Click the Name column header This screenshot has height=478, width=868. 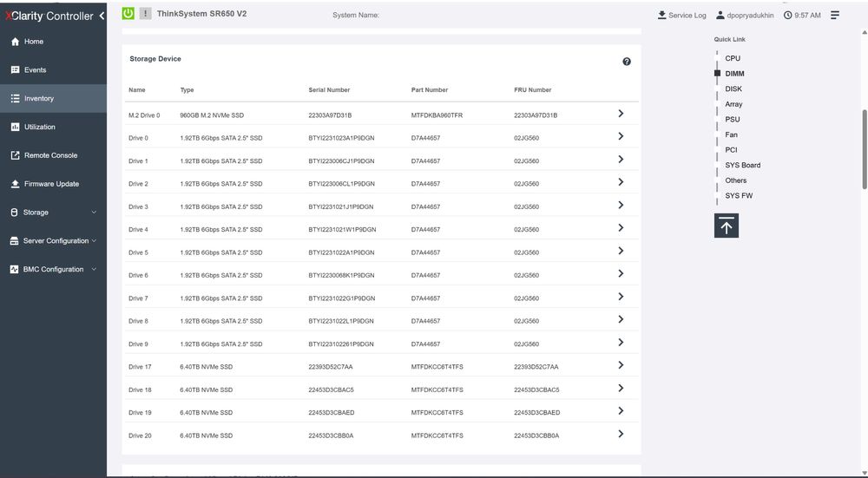[x=137, y=89]
